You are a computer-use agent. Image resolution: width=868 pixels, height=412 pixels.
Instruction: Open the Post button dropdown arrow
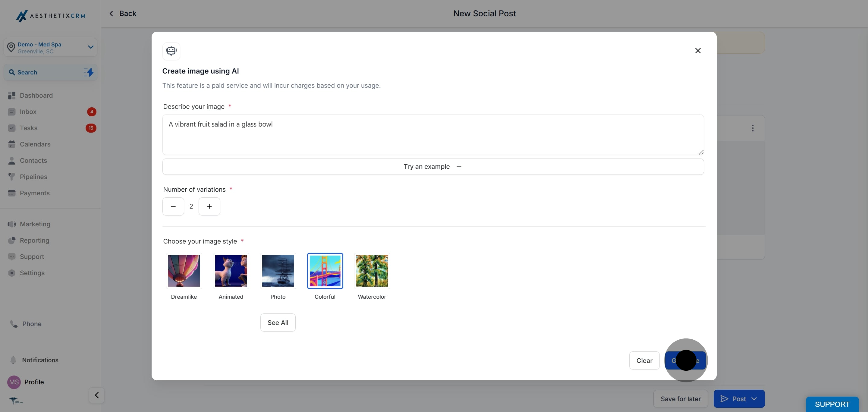click(x=754, y=399)
